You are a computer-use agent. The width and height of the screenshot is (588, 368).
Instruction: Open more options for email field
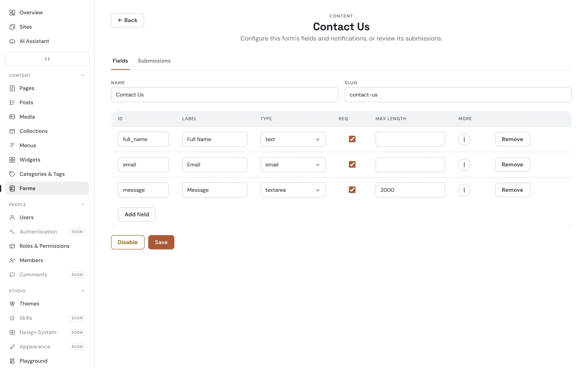point(464,165)
